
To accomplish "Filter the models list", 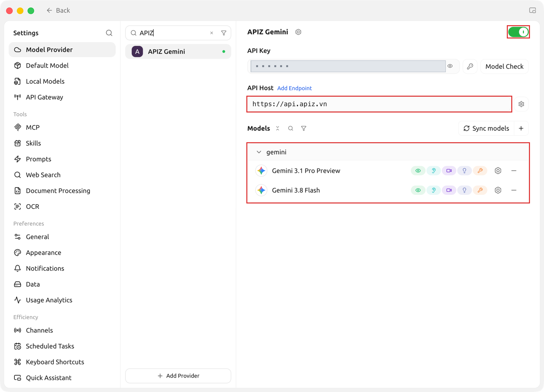I will coord(304,128).
